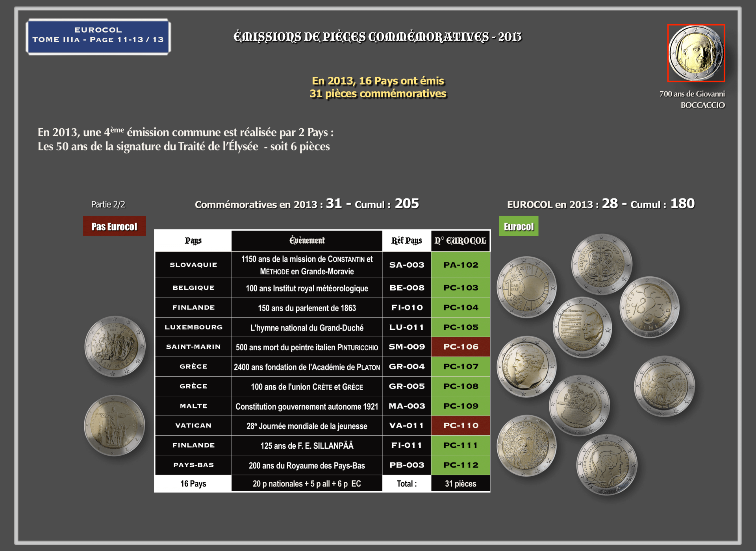This screenshot has height=551, width=756.
Task: Click the red Pas Eurocol label
Action: (x=114, y=226)
